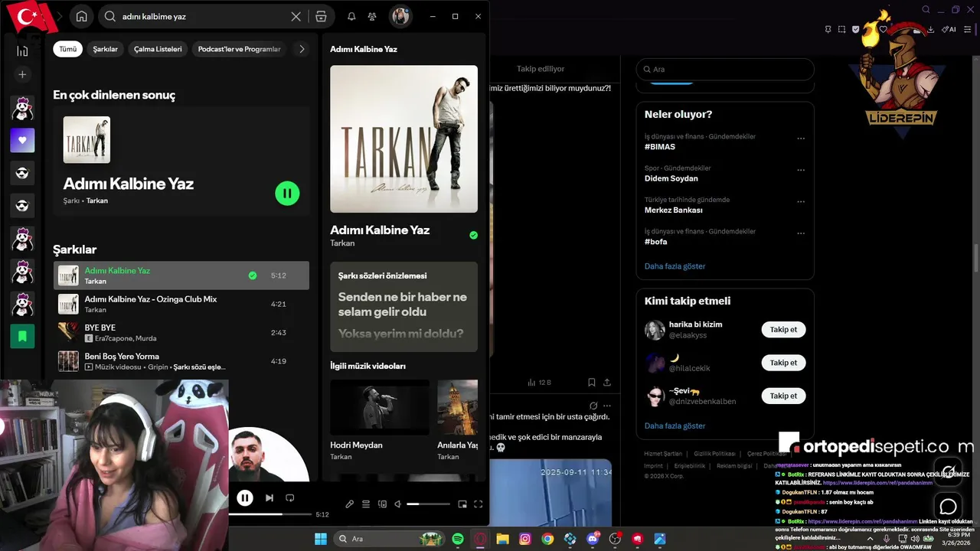This screenshot has width=980, height=551.
Task: Open Takip ediliyor tab on X
Action: pos(541,69)
